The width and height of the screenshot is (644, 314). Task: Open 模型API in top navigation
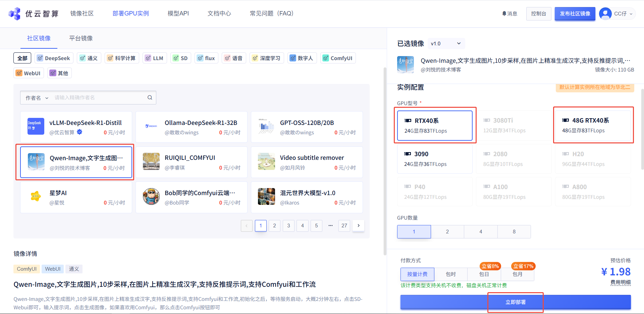point(178,13)
